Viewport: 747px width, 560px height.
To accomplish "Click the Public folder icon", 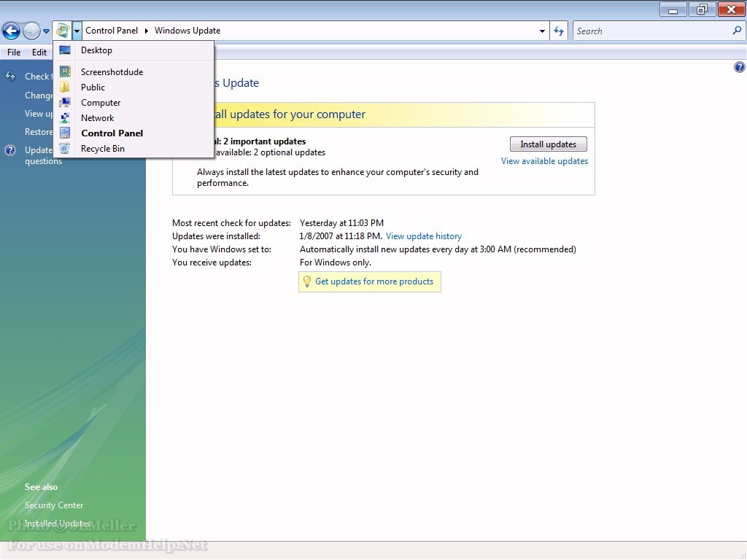I will 64,87.
